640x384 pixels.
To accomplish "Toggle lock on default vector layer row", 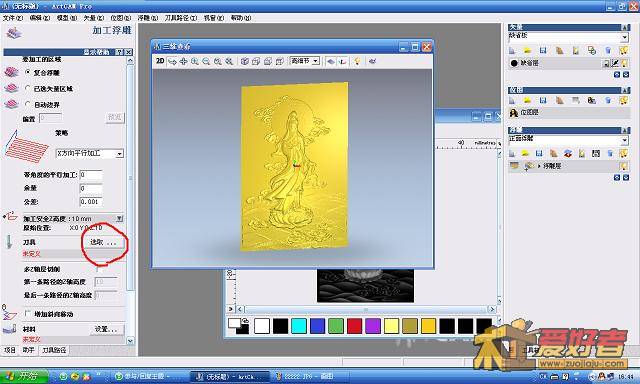I will coord(606,63).
